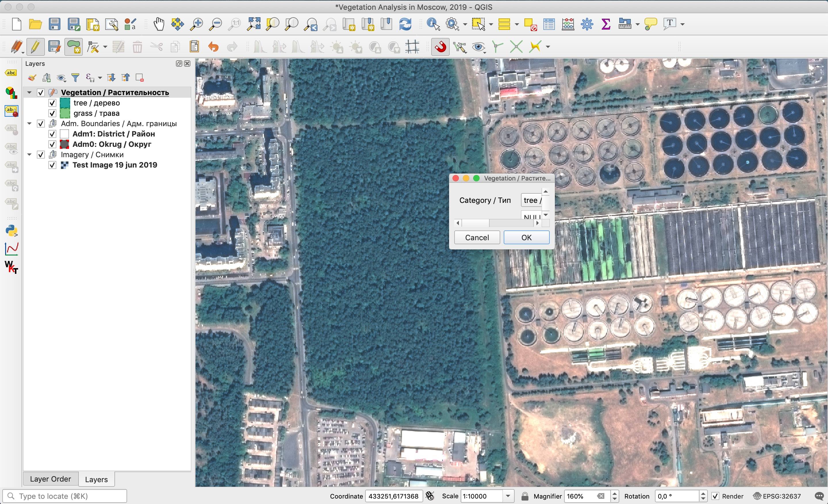Paste features with the clipboard icon
The width and height of the screenshot is (828, 504).
[x=194, y=47]
